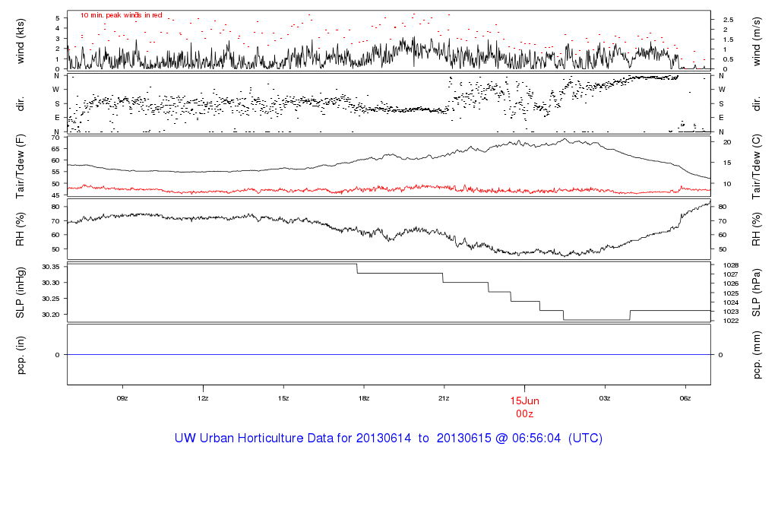Click the 'pcp. (in)' axis label

[x=21, y=354]
